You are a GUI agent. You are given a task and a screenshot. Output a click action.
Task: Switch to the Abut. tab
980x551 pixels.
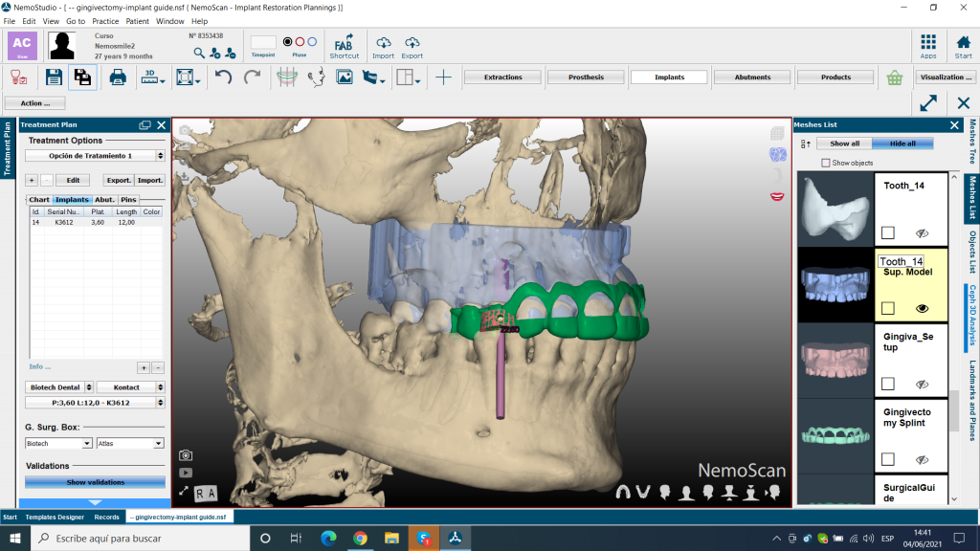[x=104, y=200]
